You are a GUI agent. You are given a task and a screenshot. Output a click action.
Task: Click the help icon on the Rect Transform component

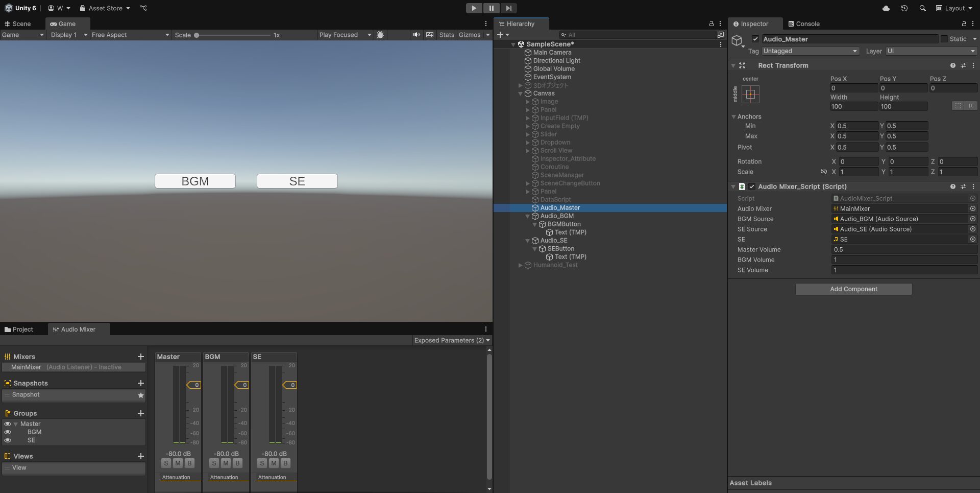(953, 65)
